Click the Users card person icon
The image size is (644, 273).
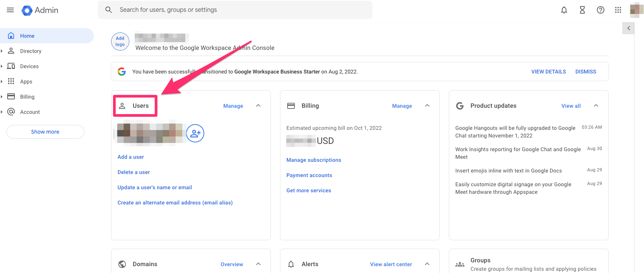(x=122, y=106)
